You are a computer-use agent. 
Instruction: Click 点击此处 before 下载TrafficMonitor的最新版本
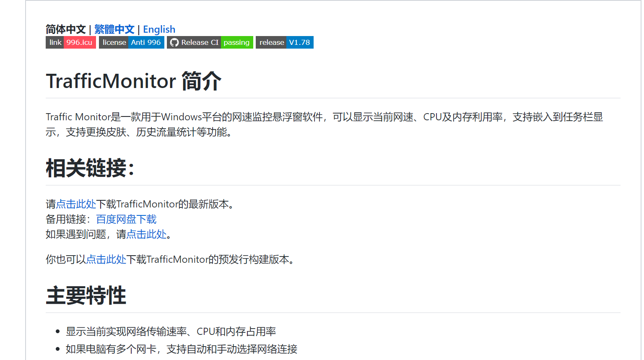click(76, 204)
